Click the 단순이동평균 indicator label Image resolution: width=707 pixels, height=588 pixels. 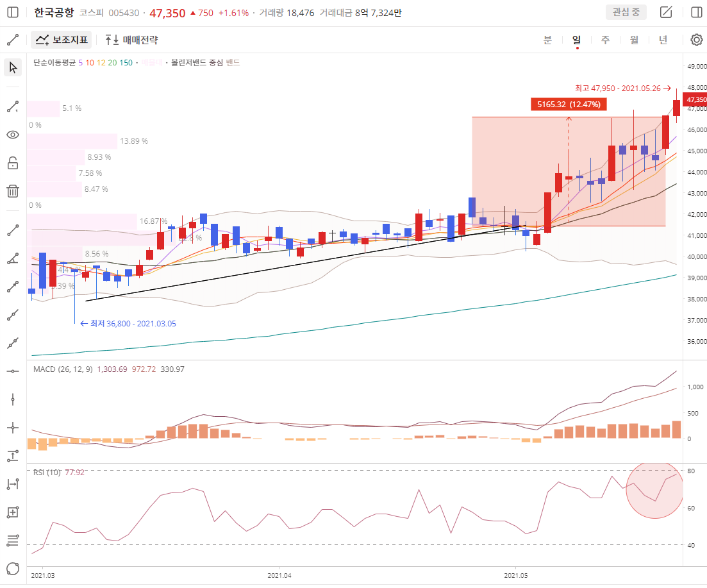tap(54, 63)
